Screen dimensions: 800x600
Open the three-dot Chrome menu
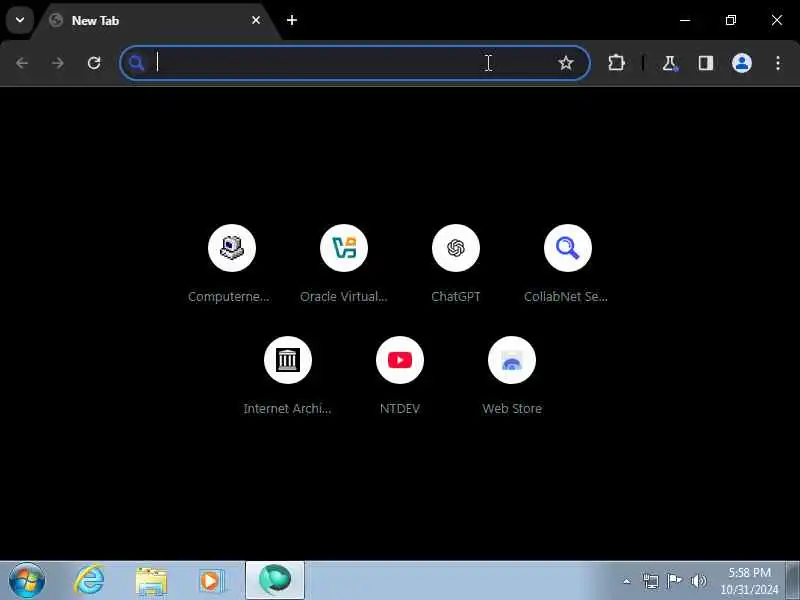[x=778, y=63]
